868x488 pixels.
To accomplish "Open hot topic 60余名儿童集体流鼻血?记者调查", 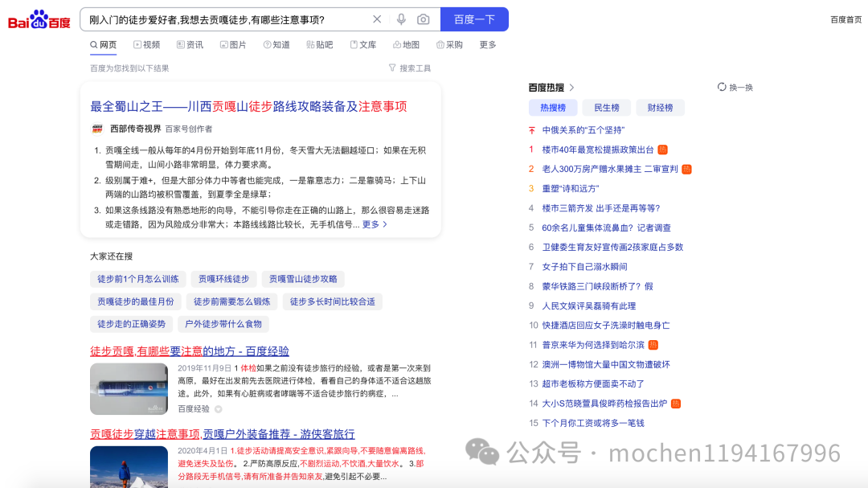I will (606, 228).
